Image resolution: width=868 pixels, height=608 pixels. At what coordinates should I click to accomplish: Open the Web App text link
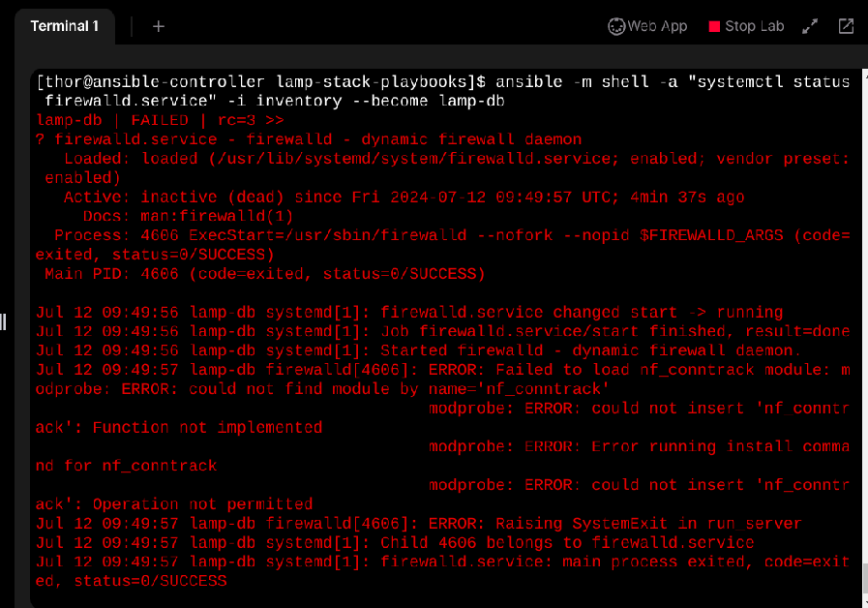tap(657, 26)
